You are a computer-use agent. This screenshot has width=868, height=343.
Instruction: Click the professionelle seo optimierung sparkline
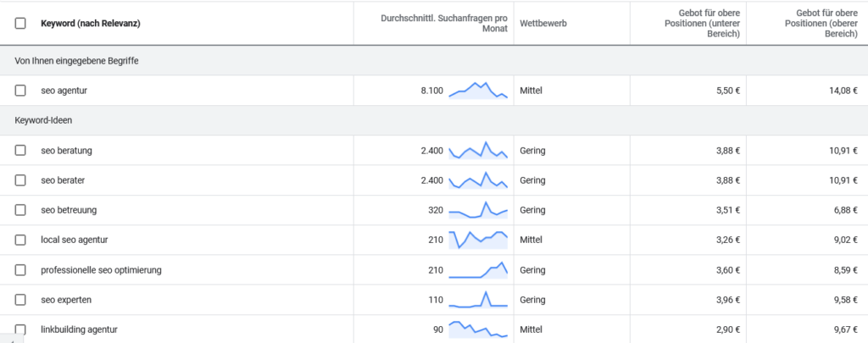point(478,270)
